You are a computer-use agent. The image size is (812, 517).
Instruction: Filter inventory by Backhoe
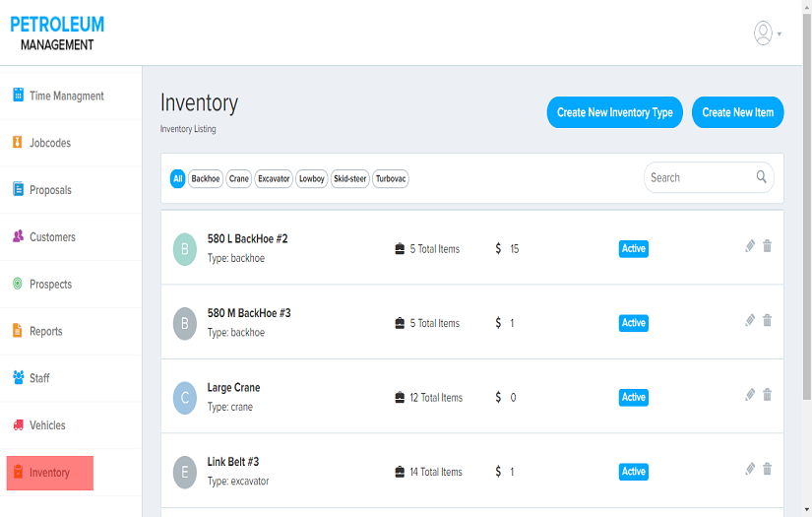(x=206, y=178)
